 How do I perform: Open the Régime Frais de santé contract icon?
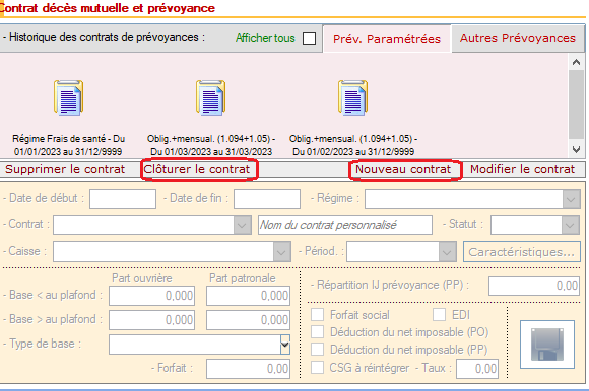pyautogui.click(x=68, y=98)
